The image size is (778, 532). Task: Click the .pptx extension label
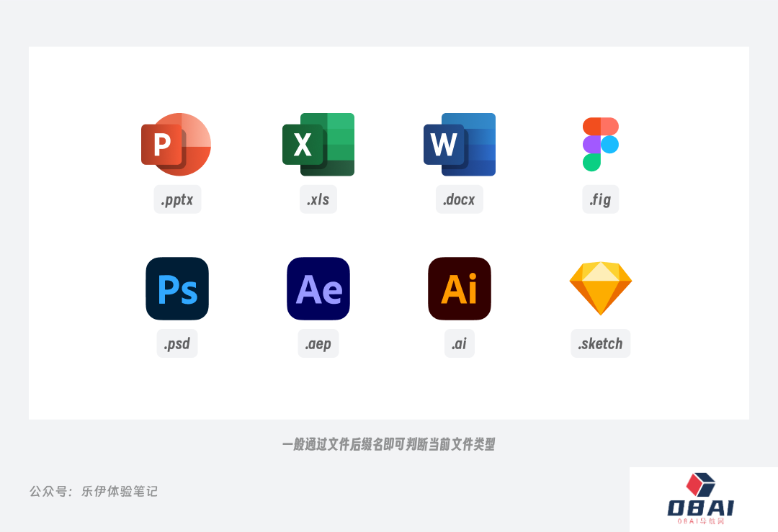[x=178, y=199]
